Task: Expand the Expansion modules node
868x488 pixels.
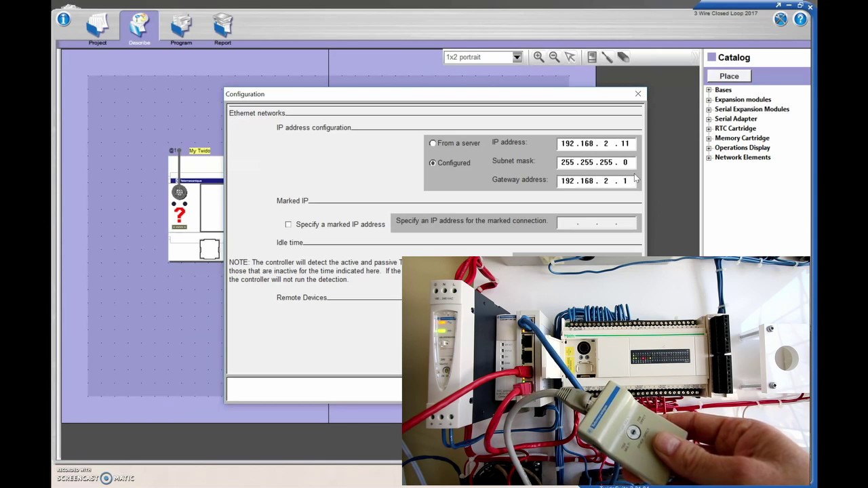Action: coord(709,100)
